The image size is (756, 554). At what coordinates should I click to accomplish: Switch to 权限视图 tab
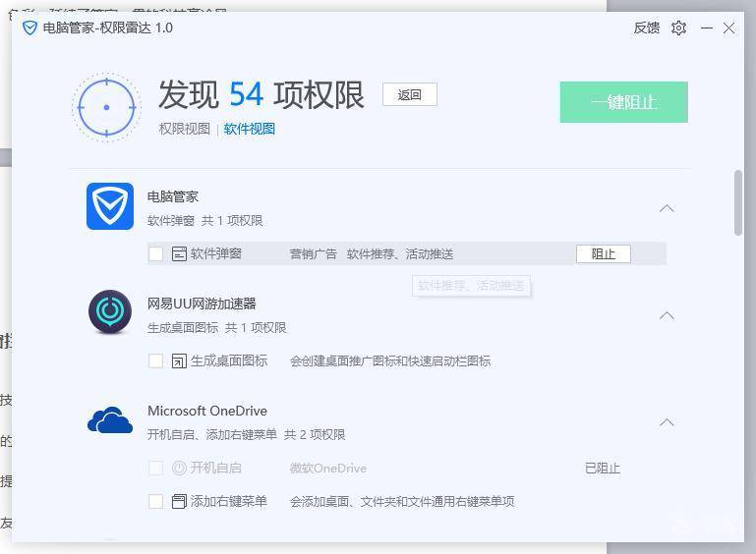185,129
